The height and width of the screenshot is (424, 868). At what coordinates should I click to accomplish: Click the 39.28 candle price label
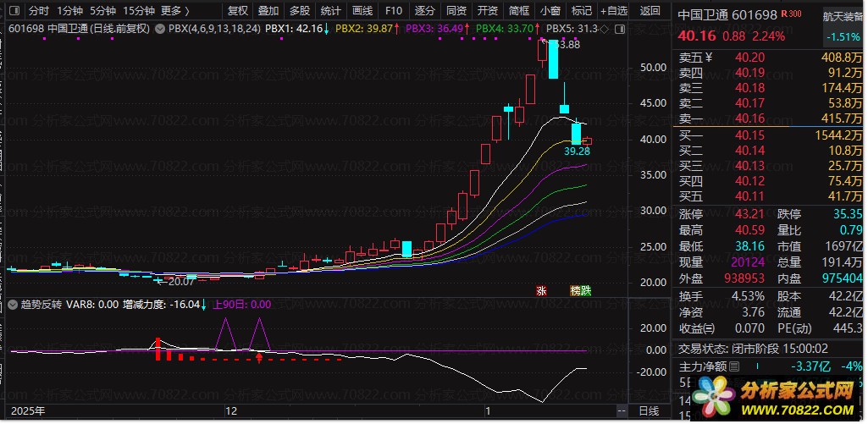click(577, 151)
